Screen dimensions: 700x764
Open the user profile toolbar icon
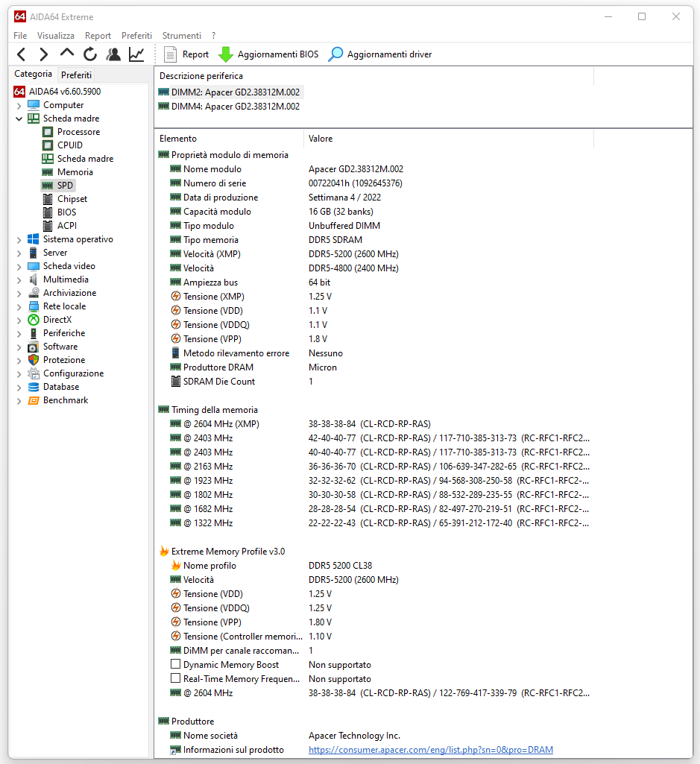tap(113, 54)
